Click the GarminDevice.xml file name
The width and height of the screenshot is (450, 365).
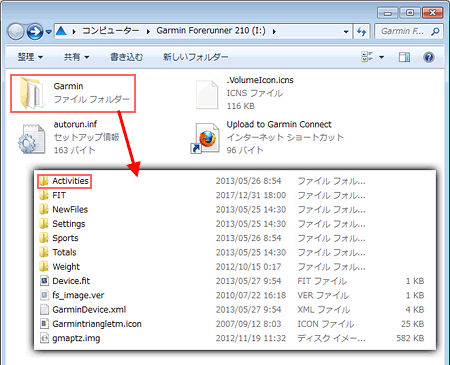pyautogui.click(x=89, y=310)
